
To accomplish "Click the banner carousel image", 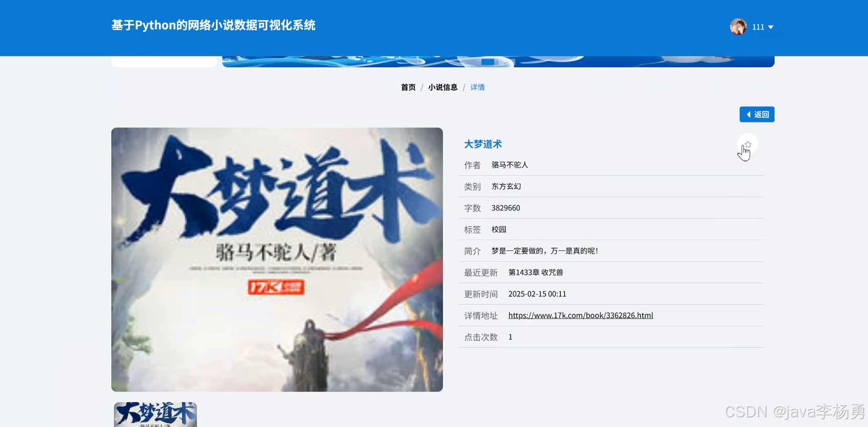I will pos(498,61).
